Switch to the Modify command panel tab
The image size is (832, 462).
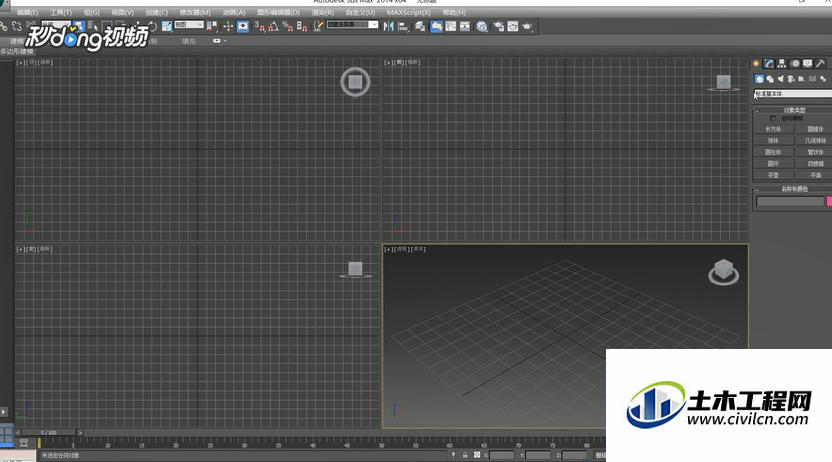pyautogui.click(x=769, y=64)
